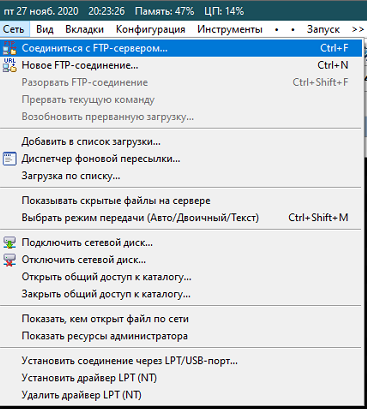Image resolution: width=367 pixels, height=409 pixels.
Task: Click the 'ЦП: 14%' indicator
Action: (x=224, y=11)
